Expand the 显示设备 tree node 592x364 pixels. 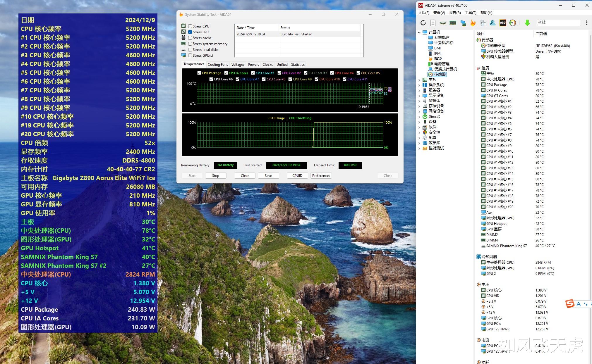pyautogui.click(x=419, y=96)
